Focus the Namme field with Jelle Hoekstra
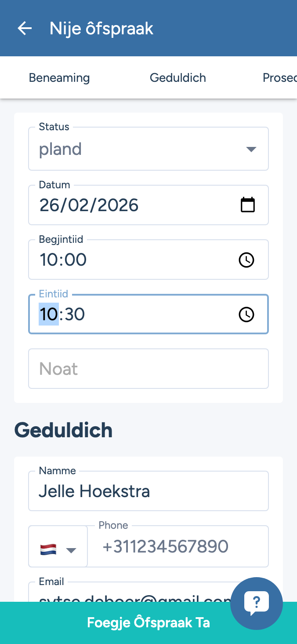 tap(148, 491)
